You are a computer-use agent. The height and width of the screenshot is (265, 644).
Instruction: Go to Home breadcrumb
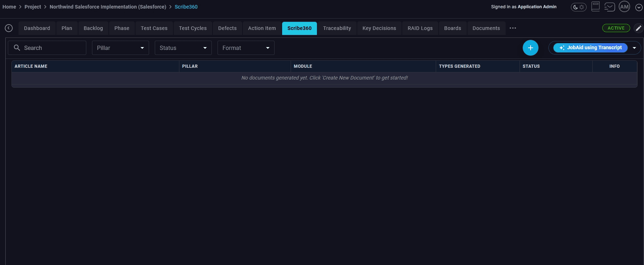click(9, 7)
